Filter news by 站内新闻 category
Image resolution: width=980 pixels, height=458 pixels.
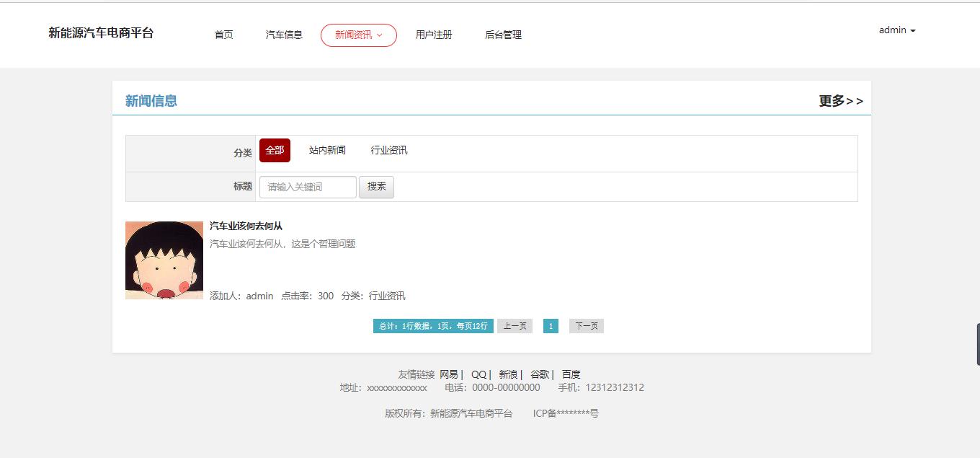coord(327,150)
